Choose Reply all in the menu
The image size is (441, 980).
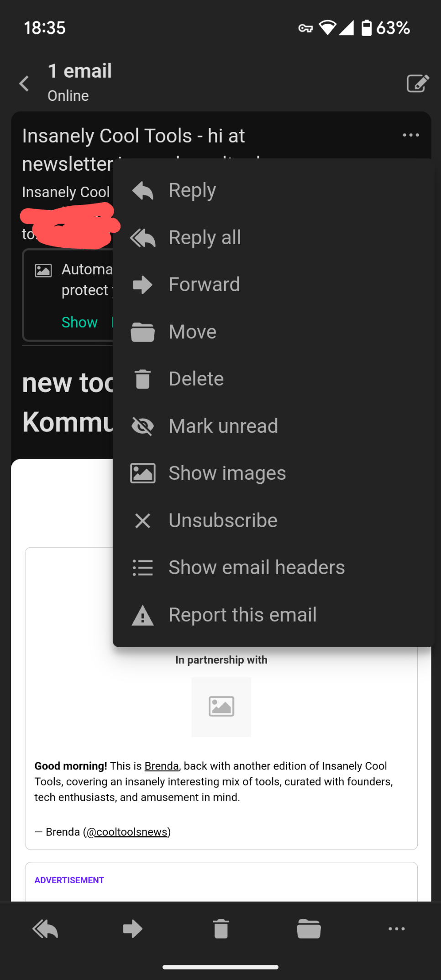click(205, 238)
